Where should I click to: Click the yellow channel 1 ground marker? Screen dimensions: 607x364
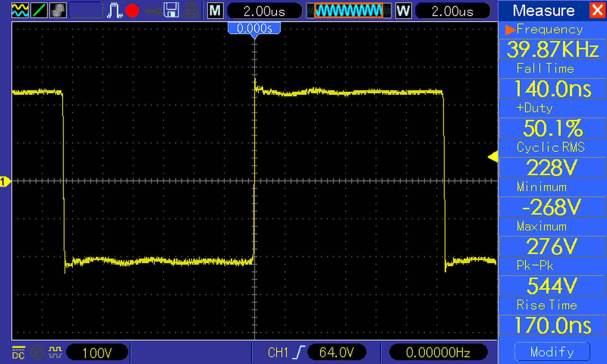pyautogui.click(x=5, y=181)
